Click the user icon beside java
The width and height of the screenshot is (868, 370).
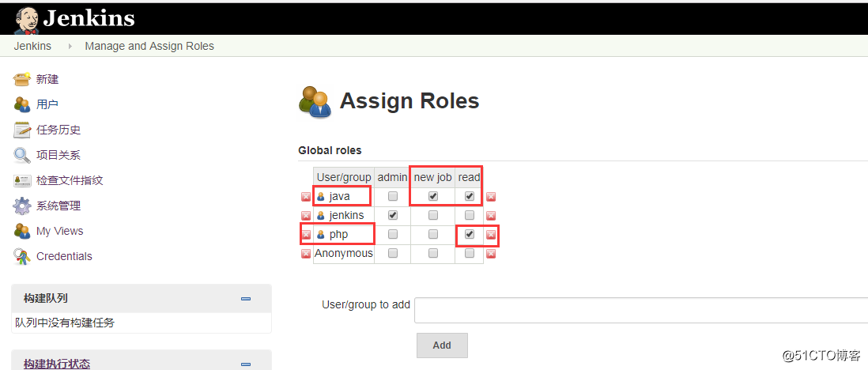point(320,197)
